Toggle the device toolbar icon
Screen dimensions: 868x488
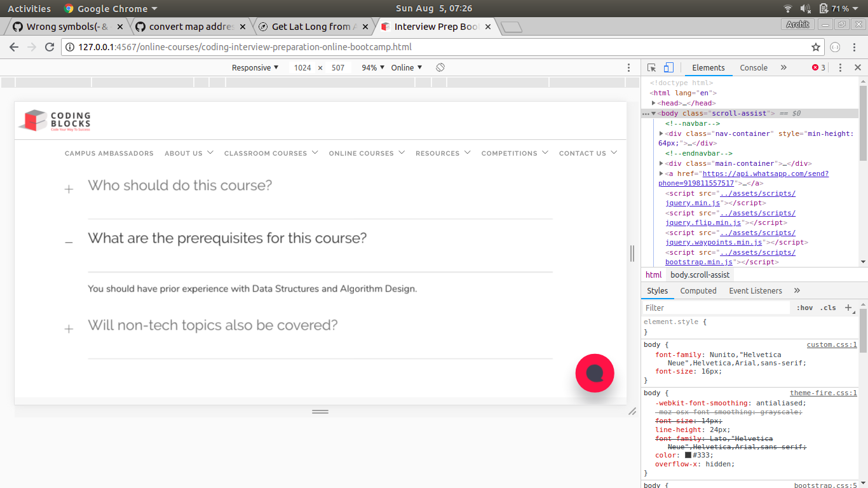[x=668, y=67]
